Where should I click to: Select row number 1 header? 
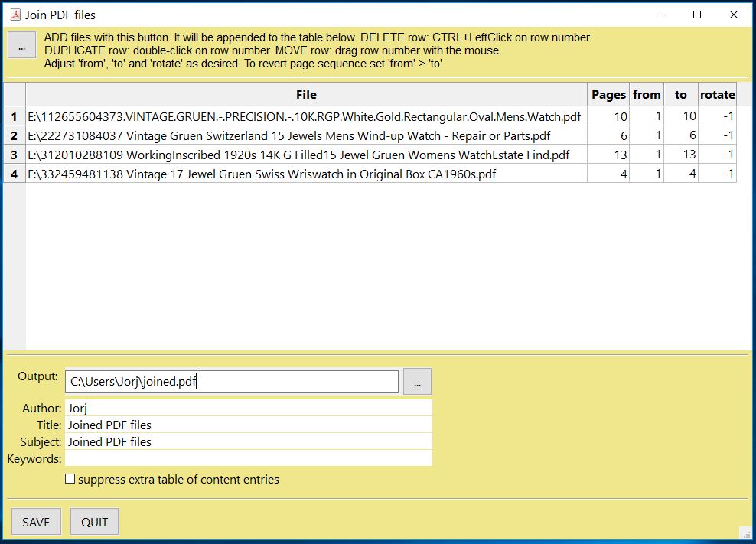pos(14,117)
